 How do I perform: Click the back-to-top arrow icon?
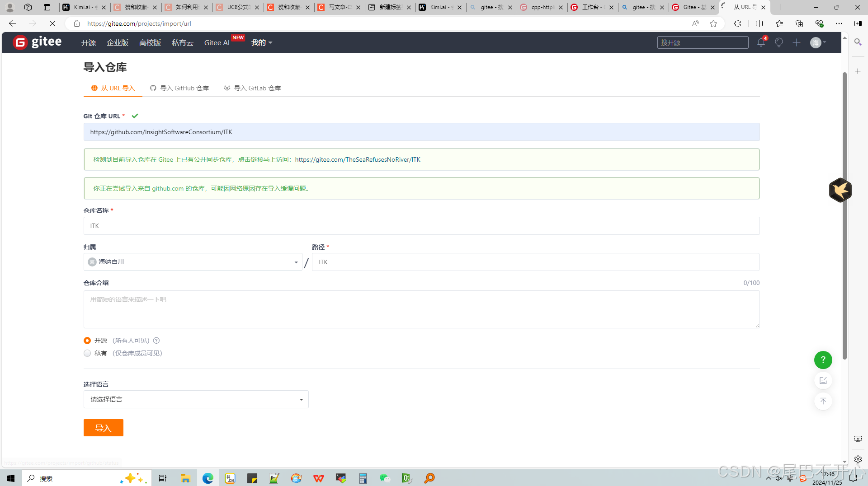point(823,401)
